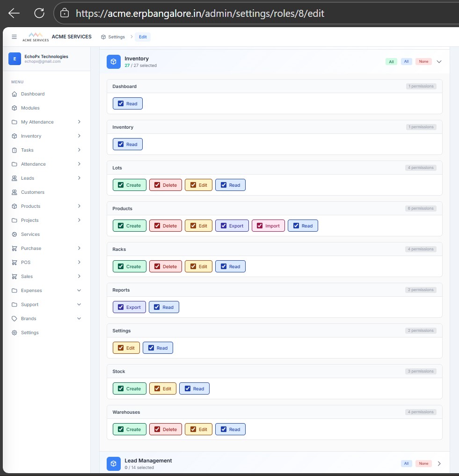Uncheck the Import permission under Products
Image resolution: width=459 pixels, height=476 pixels.
[x=260, y=226]
